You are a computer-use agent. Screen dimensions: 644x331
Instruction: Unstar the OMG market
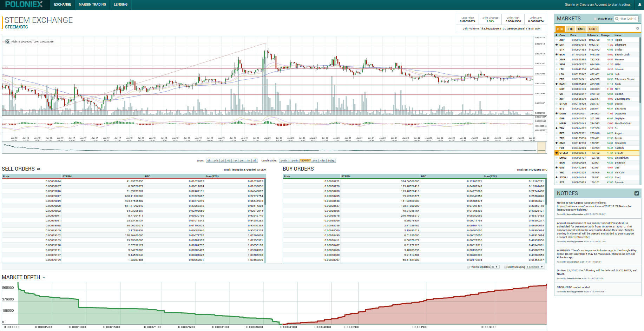click(557, 143)
